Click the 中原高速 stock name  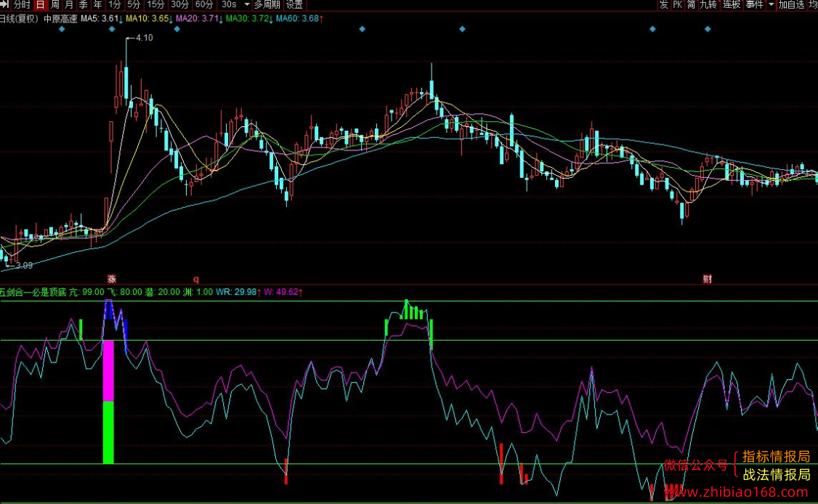(x=60, y=19)
